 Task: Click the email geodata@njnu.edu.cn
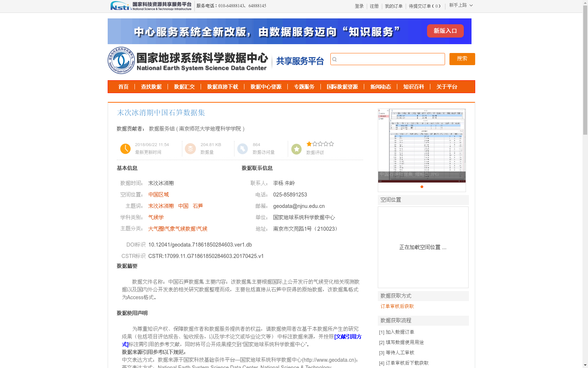coord(299,206)
